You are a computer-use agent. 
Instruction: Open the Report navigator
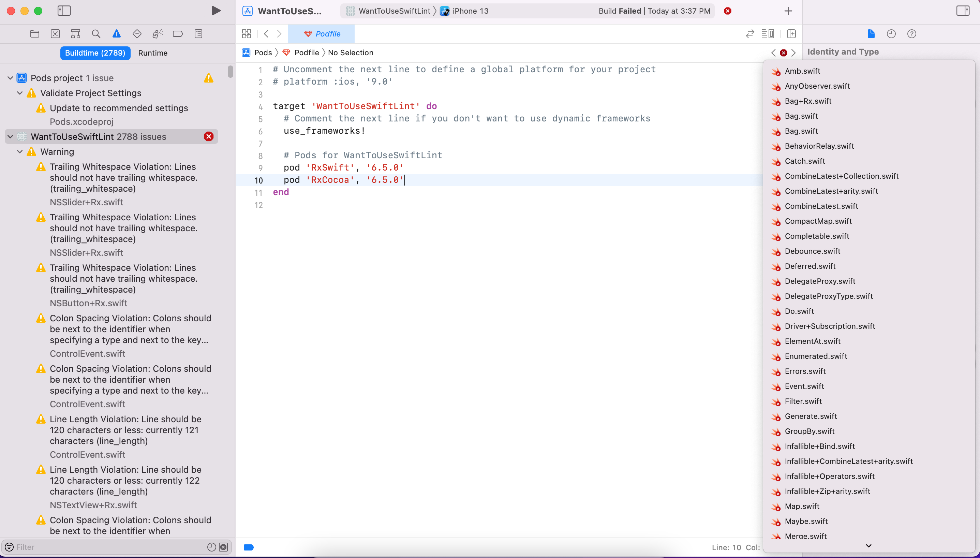(198, 34)
